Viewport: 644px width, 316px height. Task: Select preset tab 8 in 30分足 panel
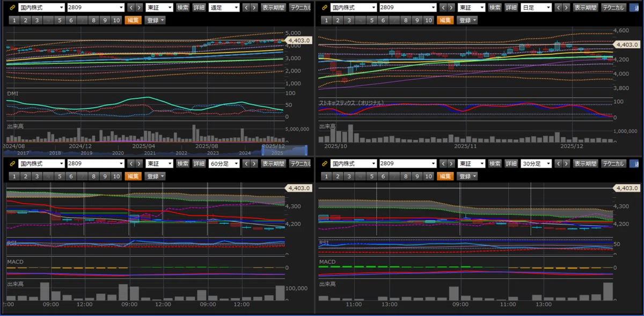pyautogui.click(x=406, y=176)
